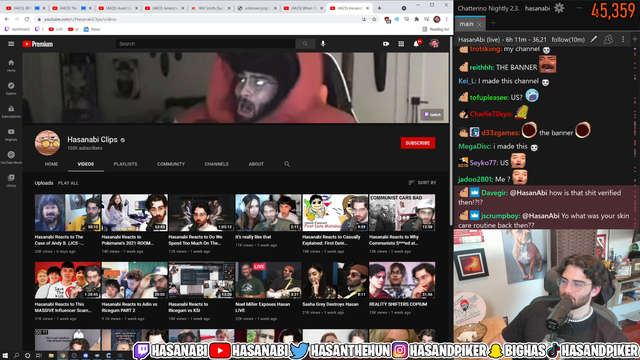Open the Create video camera icon

click(386, 44)
